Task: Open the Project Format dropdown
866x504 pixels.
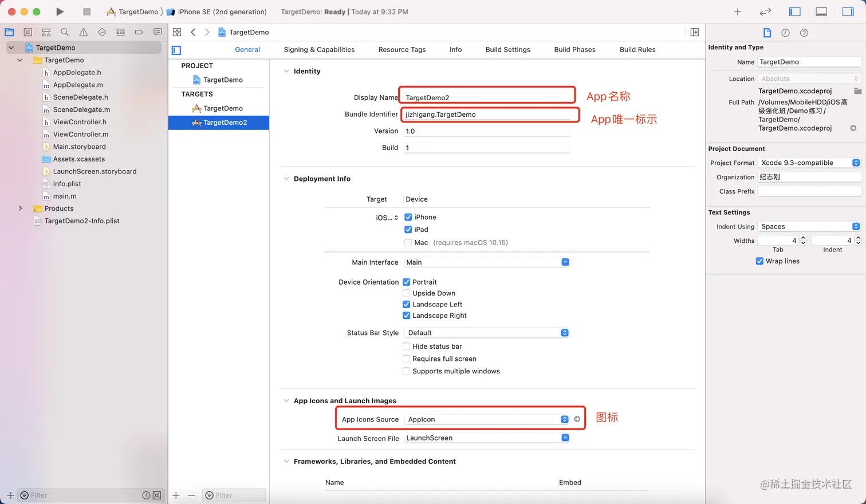Action: [809, 163]
